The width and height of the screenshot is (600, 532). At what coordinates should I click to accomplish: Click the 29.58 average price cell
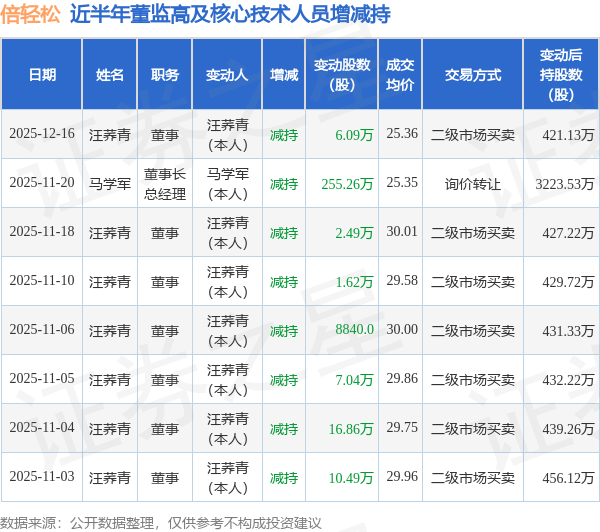coord(402,281)
